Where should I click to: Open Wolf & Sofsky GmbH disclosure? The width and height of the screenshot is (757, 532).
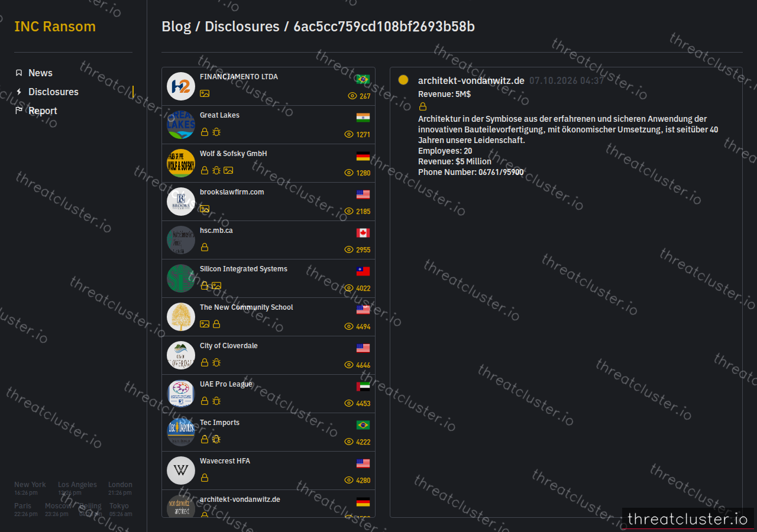[x=268, y=163]
